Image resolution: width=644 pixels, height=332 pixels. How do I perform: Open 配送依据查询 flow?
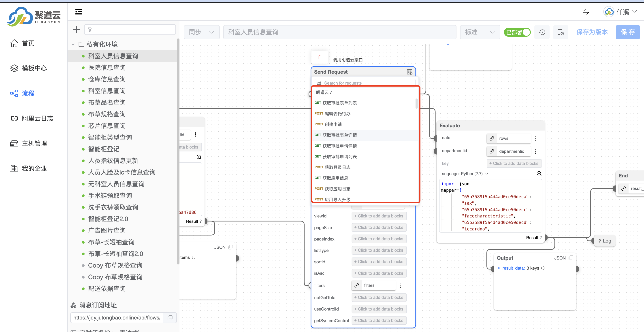(107, 289)
